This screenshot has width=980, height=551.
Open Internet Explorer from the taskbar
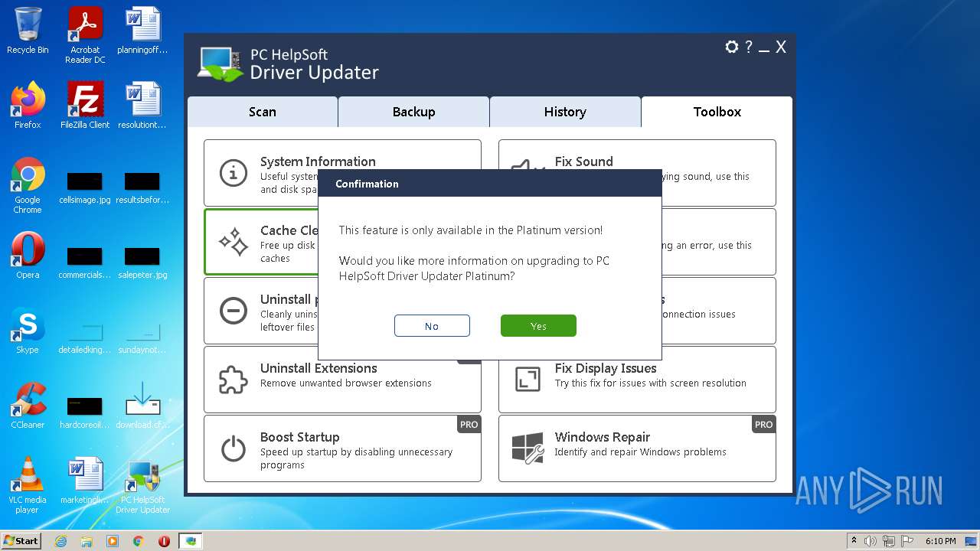[x=61, y=541]
